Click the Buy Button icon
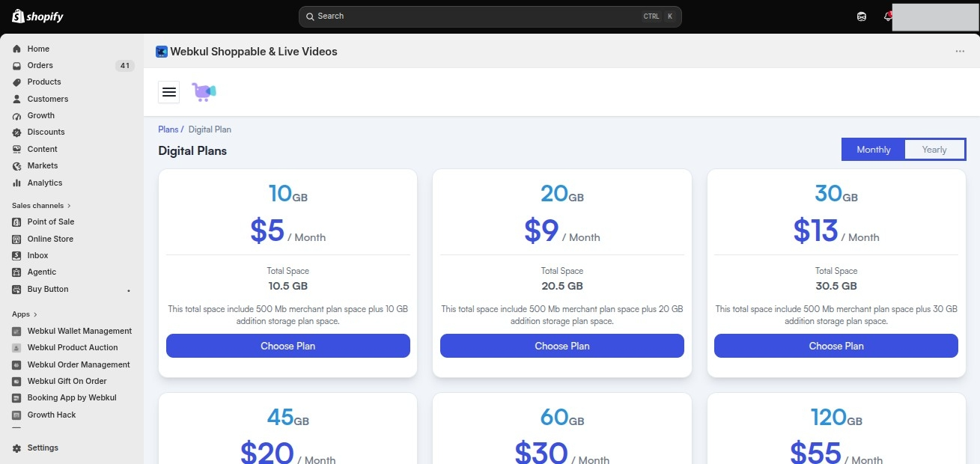 pyautogui.click(x=16, y=289)
